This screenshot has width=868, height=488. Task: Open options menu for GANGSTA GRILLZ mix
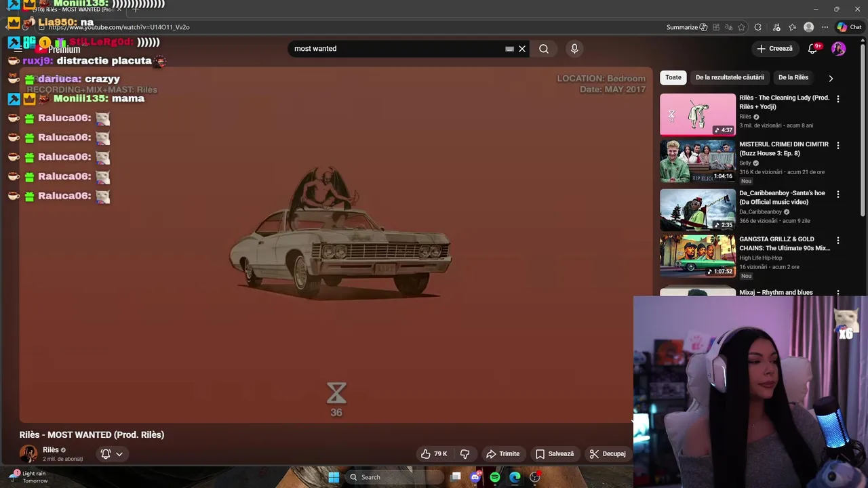tap(838, 241)
